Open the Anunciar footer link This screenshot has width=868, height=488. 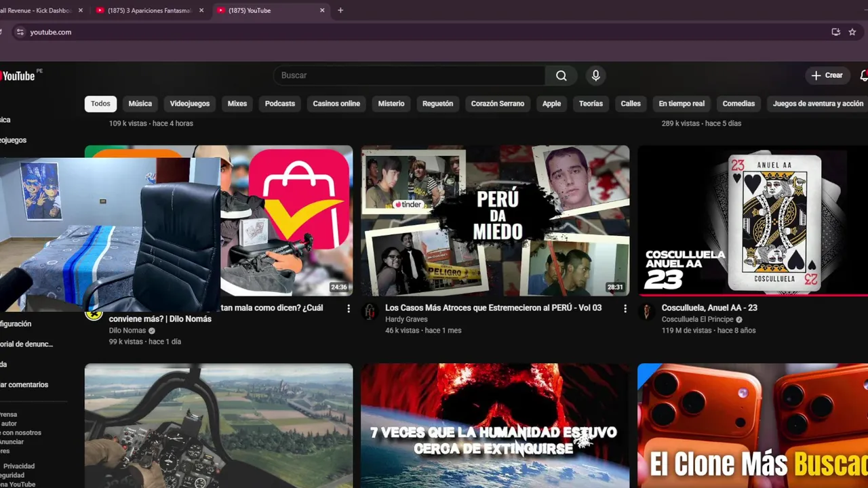[x=12, y=442]
